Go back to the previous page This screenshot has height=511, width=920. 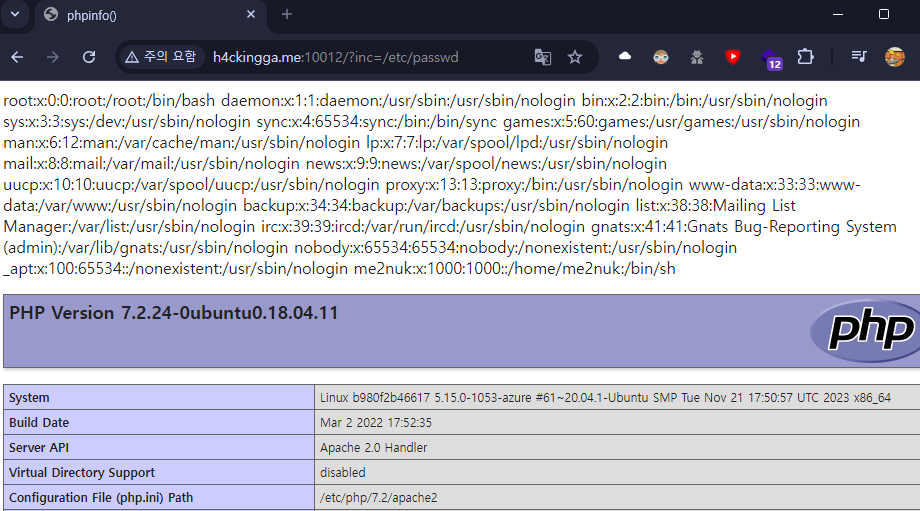point(17,57)
